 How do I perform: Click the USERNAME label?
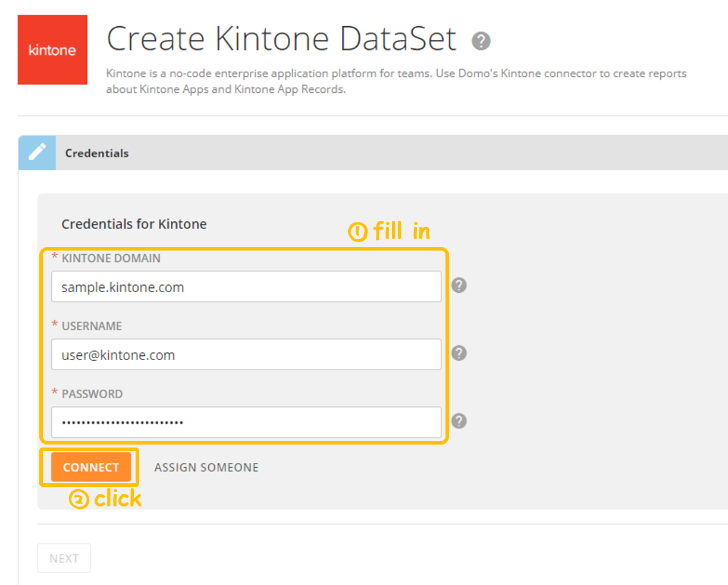92,326
